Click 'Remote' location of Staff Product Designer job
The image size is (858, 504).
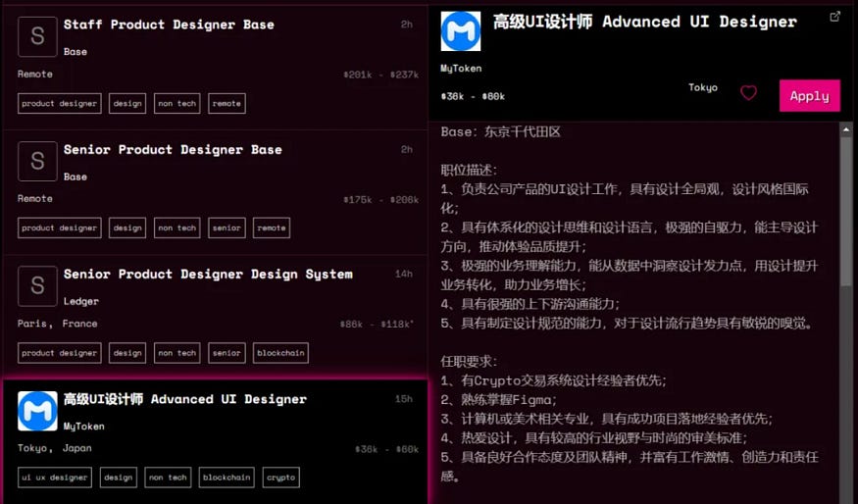click(x=35, y=74)
